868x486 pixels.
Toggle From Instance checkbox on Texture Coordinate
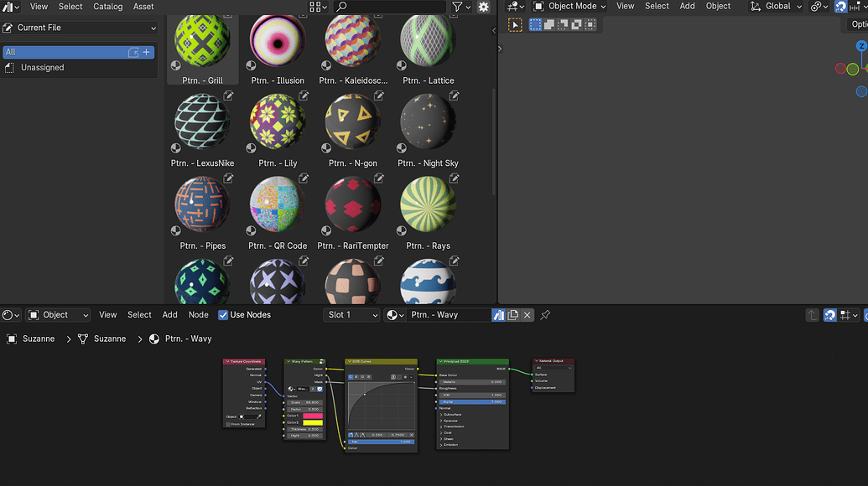pos(227,424)
